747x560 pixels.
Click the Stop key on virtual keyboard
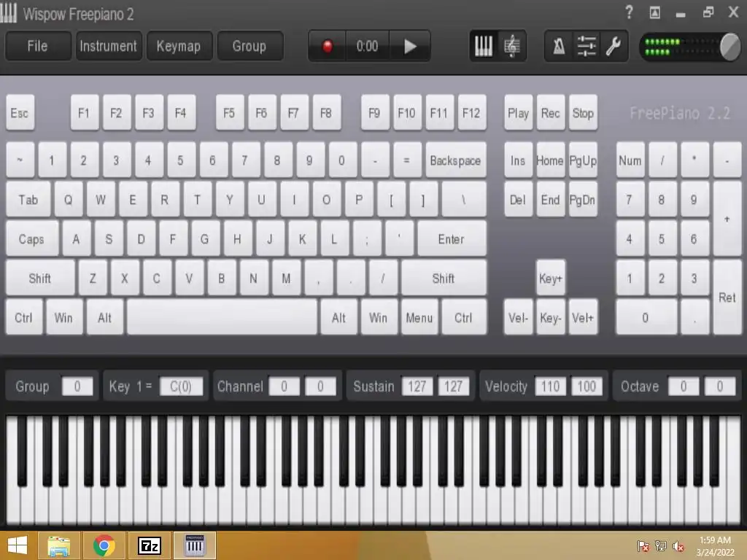pos(583,113)
